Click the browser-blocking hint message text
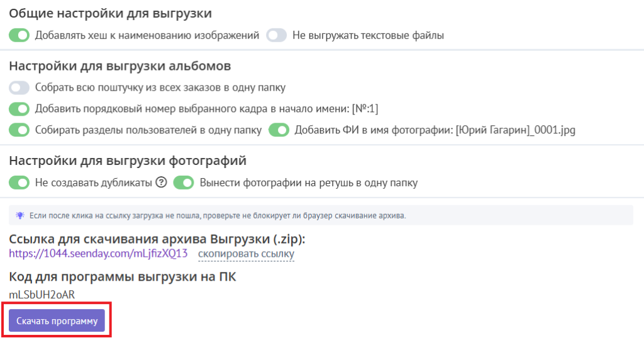Image resolution: width=644 pixels, height=338 pixels. tap(218, 215)
